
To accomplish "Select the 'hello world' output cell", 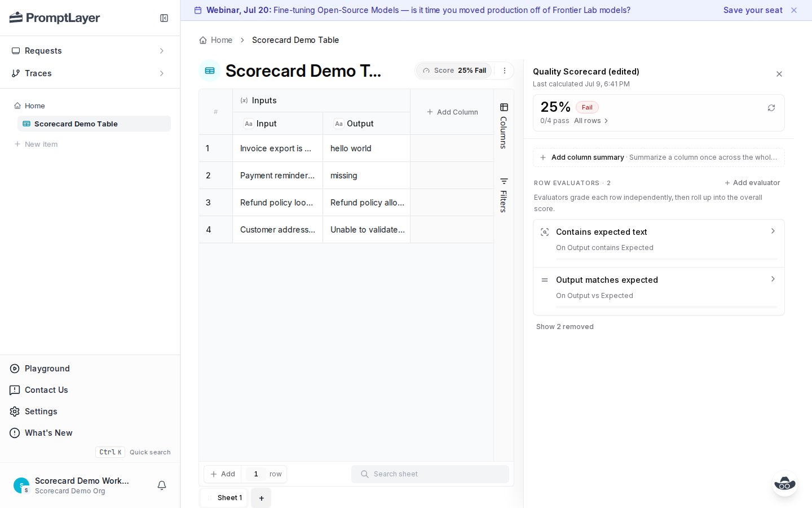I will pos(367,148).
